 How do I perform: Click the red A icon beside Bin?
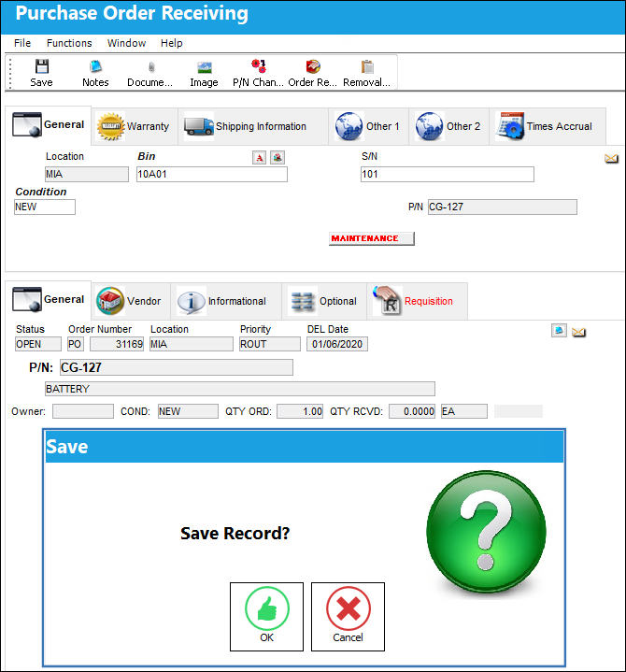click(259, 158)
